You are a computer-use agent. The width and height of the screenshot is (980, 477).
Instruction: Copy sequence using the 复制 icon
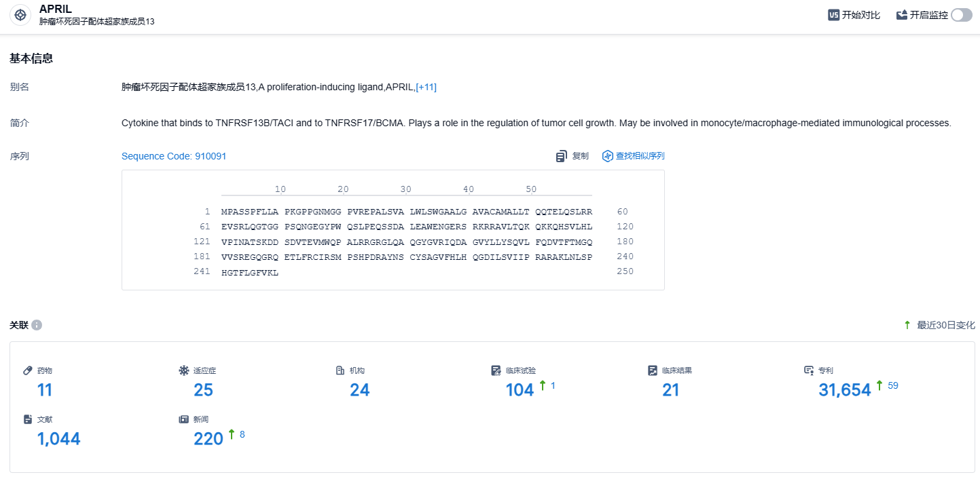coord(562,156)
